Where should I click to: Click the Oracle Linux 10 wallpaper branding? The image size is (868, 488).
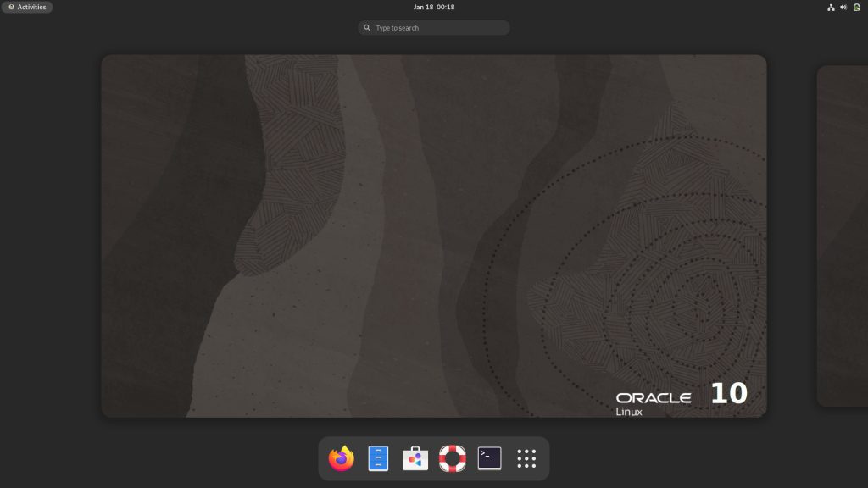678,398
